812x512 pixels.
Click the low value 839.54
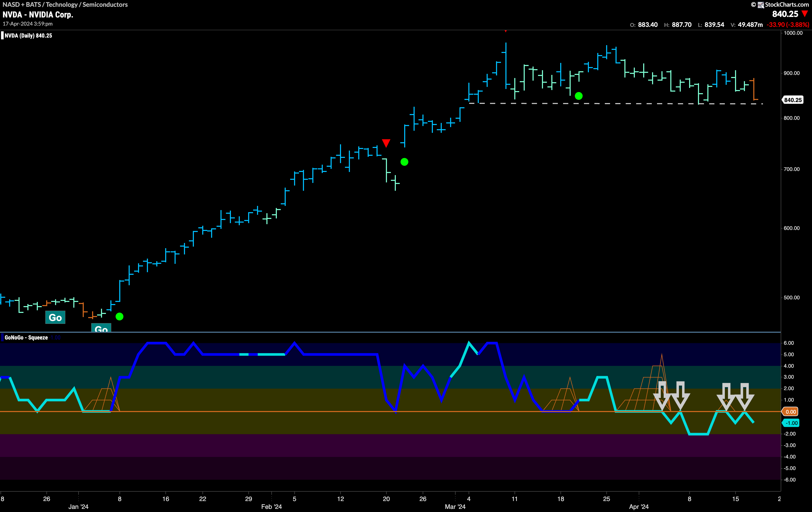click(x=714, y=25)
